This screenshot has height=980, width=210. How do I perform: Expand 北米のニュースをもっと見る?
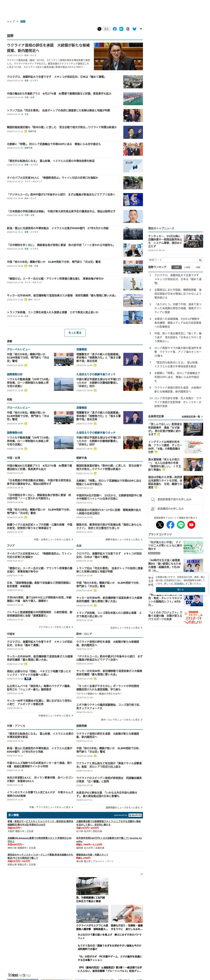click(x=126, y=627)
